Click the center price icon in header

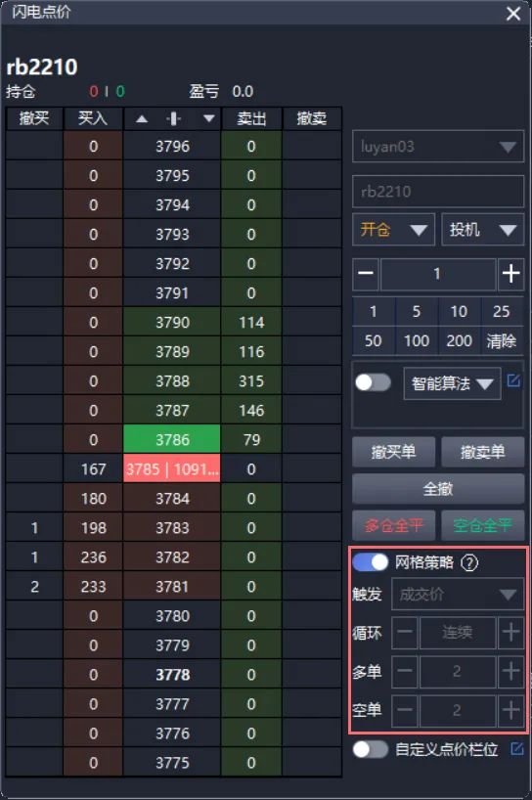click(x=173, y=119)
